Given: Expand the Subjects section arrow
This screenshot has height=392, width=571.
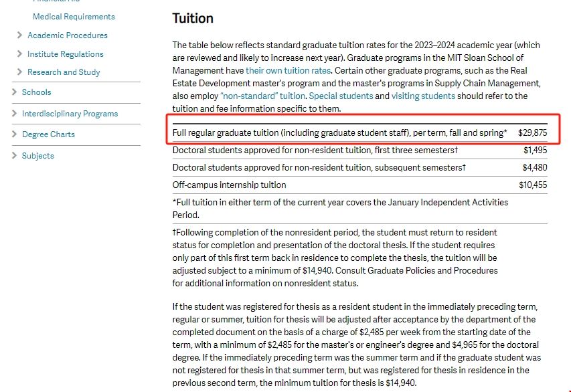Looking at the screenshot, I should [x=14, y=156].
